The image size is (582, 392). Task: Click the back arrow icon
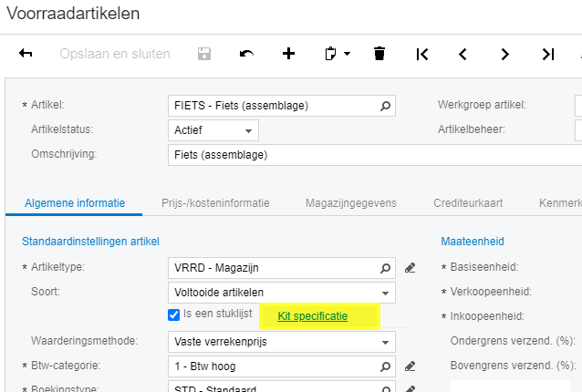(26, 54)
